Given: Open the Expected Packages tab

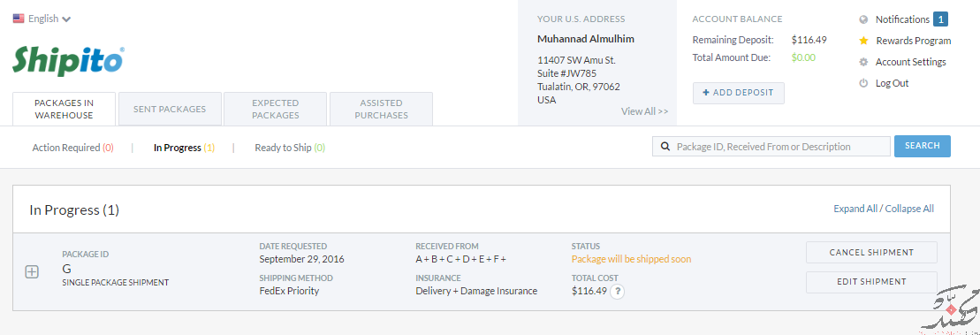Looking at the screenshot, I should pyautogui.click(x=276, y=109).
